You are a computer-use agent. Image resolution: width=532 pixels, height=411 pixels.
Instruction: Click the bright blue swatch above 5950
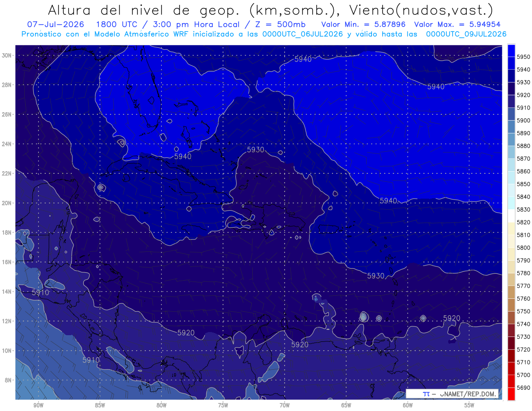pyautogui.click(x=511, y=51)
